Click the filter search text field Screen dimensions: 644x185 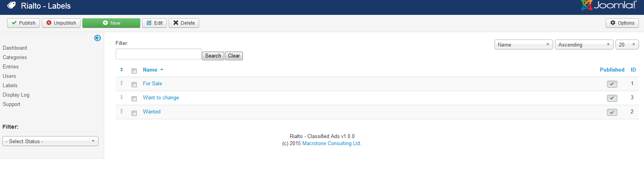point(158,54)
